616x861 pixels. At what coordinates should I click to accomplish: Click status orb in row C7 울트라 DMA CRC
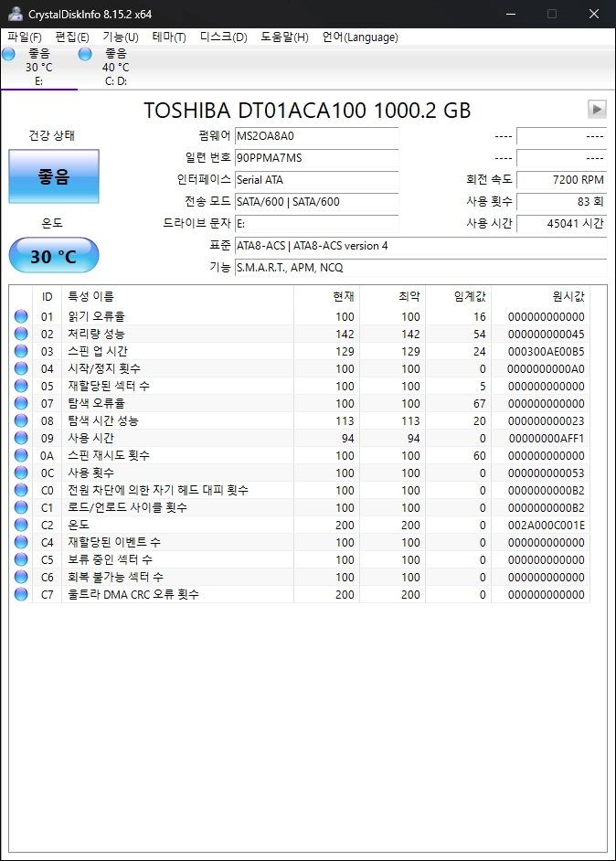21,594
